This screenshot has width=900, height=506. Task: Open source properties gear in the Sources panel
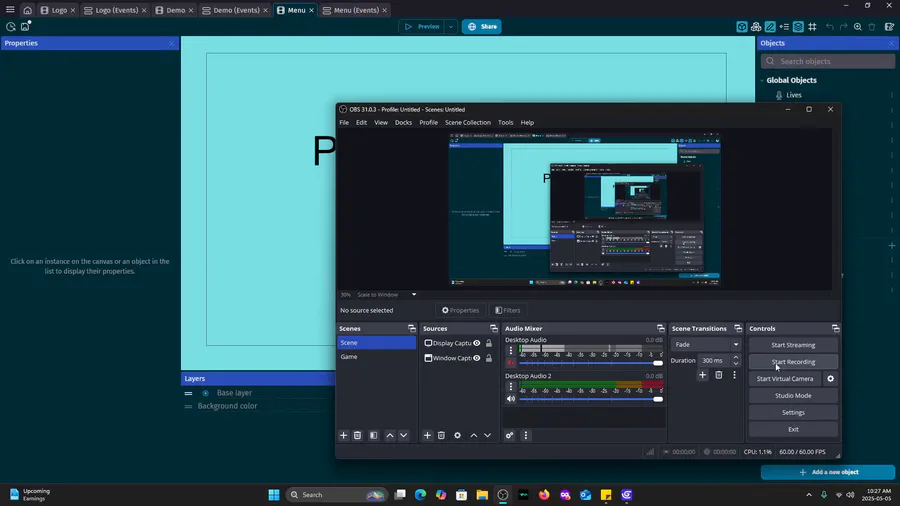[x=457, y=435]
